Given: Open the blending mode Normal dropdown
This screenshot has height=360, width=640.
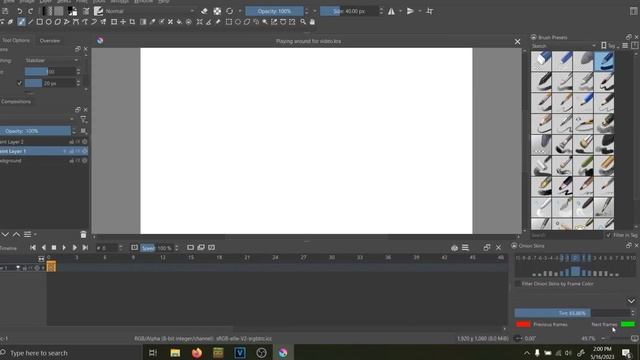Looking at the screenshot, I should tap(149, 11).
